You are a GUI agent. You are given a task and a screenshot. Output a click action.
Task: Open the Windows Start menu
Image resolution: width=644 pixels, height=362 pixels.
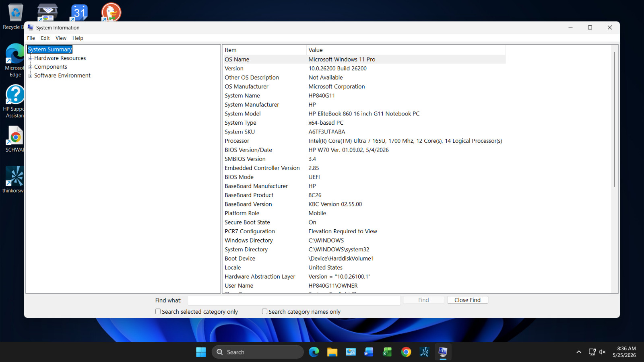click(201, 352)
